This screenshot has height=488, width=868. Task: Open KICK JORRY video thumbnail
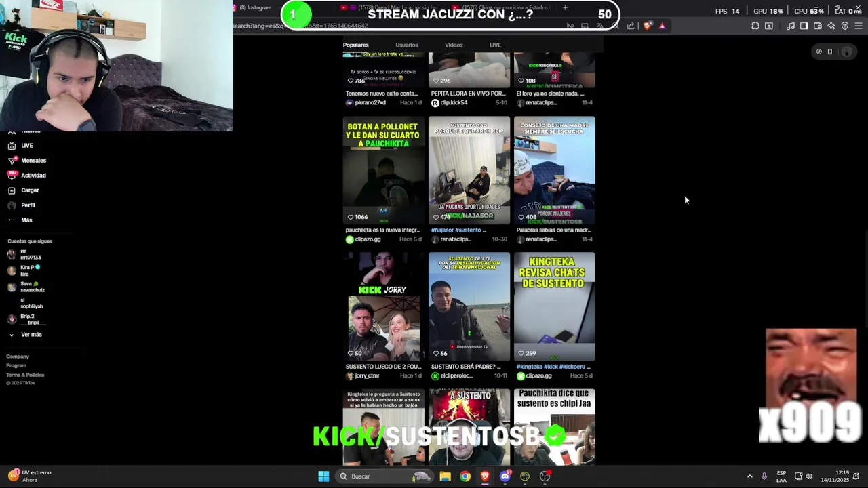pyautogui.click(x=383, y=306)
